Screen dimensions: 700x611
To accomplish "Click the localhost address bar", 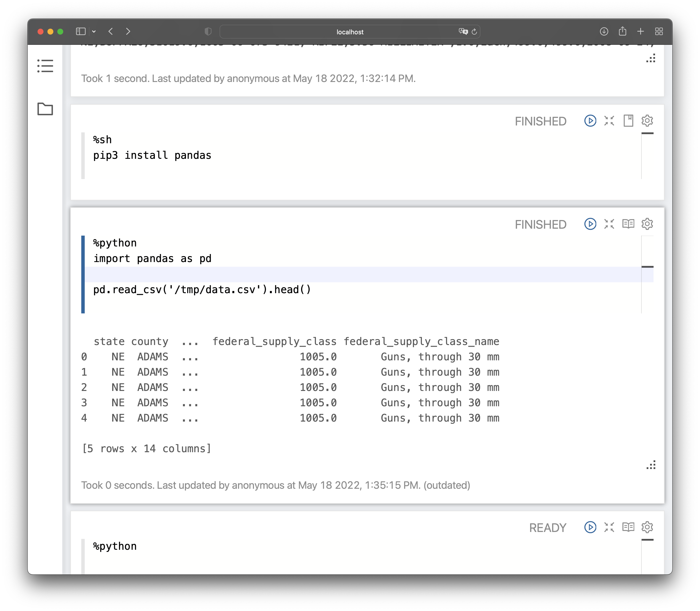I will tap(350, 32).
